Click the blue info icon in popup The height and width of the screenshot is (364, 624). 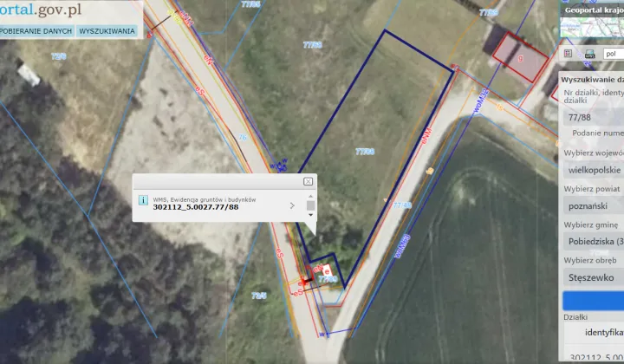(x=143, y=200)
